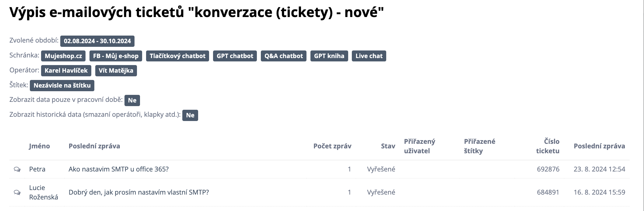Click the Nezávisle na štítku label tag
The height and width of the screenshot is (211, 644).
tap(62, 85)
